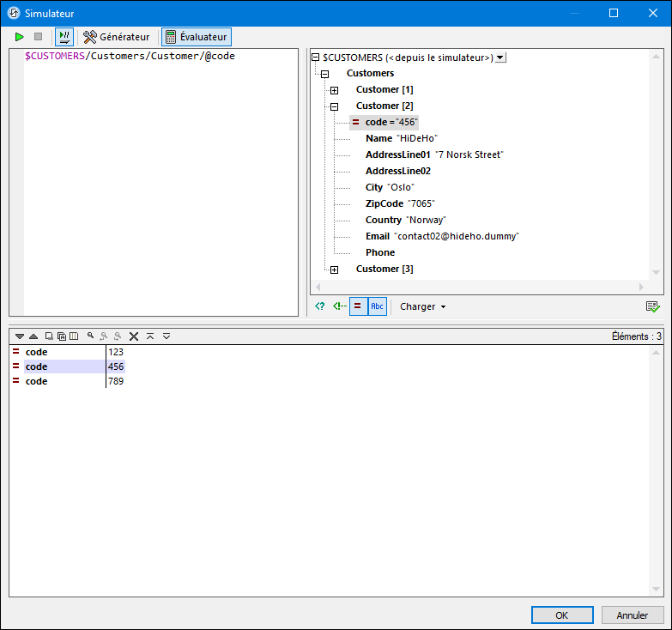Viewport: 672px width, 630px height.
Task: Click the previous result up-arrow icon
Action: [33, 336]
